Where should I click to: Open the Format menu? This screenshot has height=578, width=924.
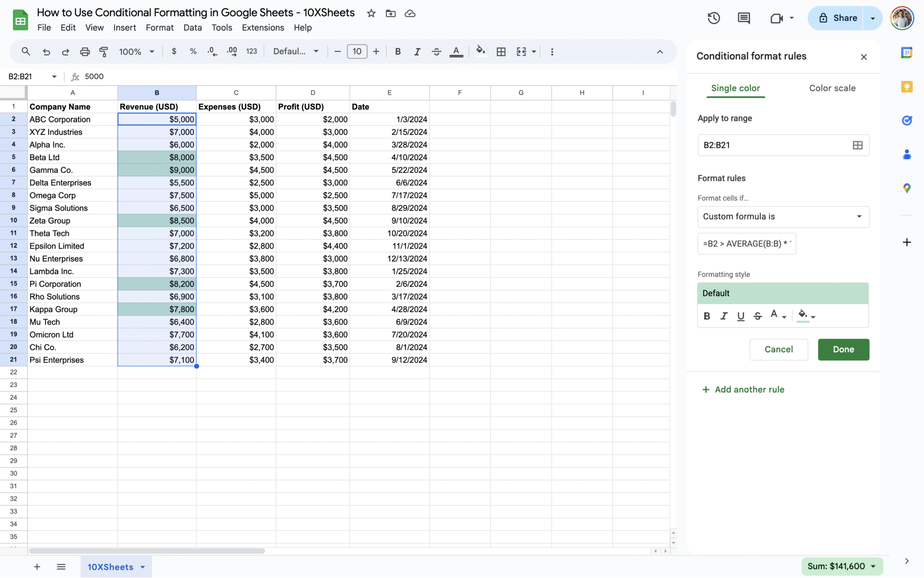(x=159, y=28)
